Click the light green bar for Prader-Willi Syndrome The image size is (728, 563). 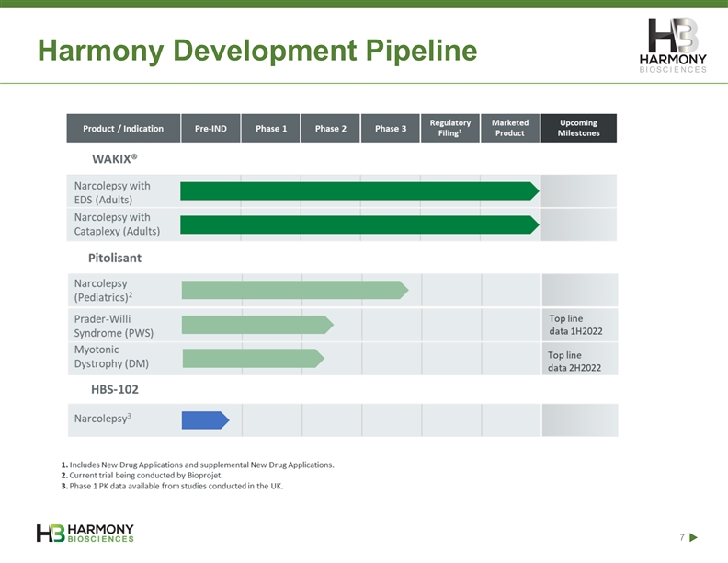(257, 325)
